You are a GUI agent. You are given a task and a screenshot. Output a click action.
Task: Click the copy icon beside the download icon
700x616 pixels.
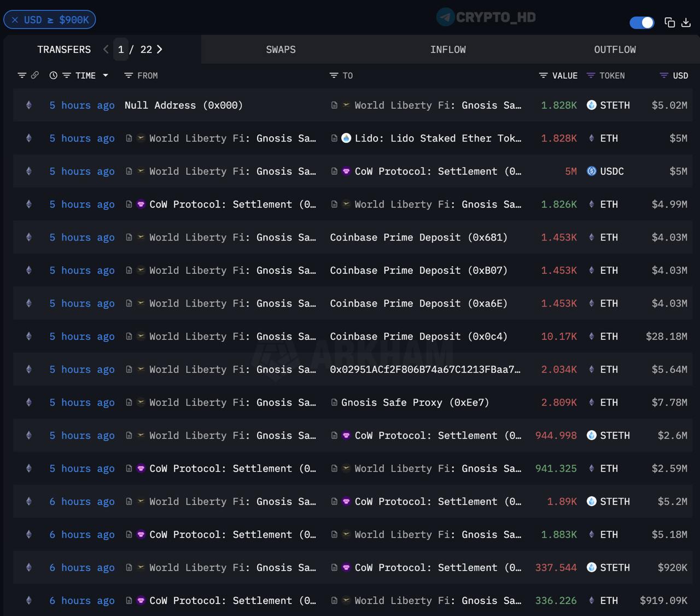[669, 22]
